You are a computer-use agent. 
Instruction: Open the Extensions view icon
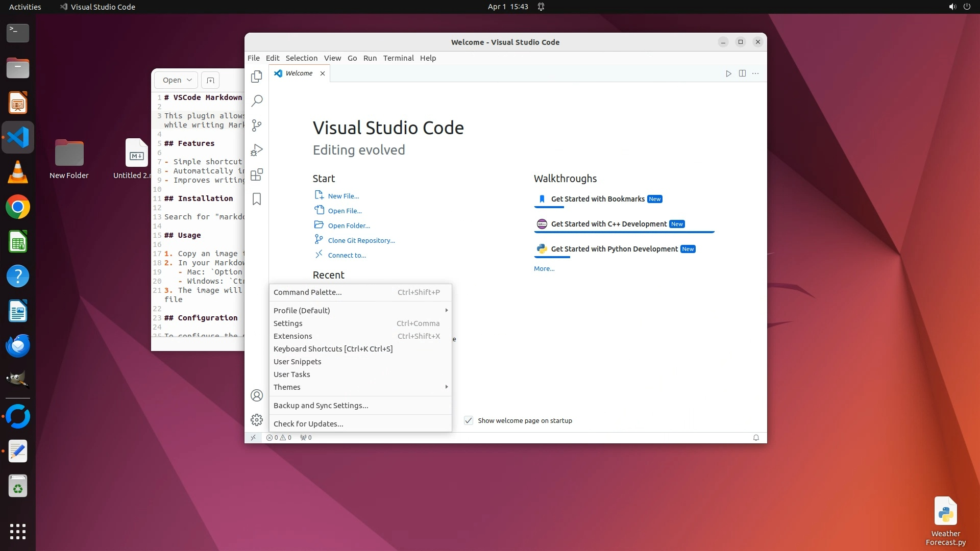click(257, 174)
